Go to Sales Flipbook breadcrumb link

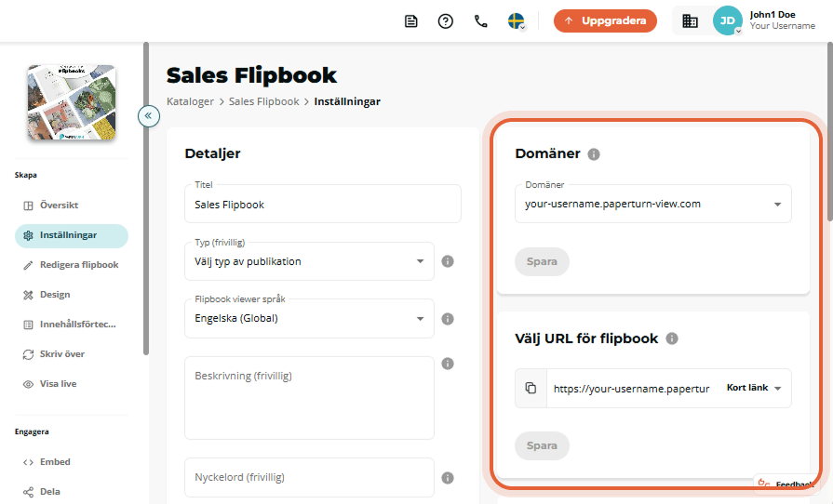[264, 101]
